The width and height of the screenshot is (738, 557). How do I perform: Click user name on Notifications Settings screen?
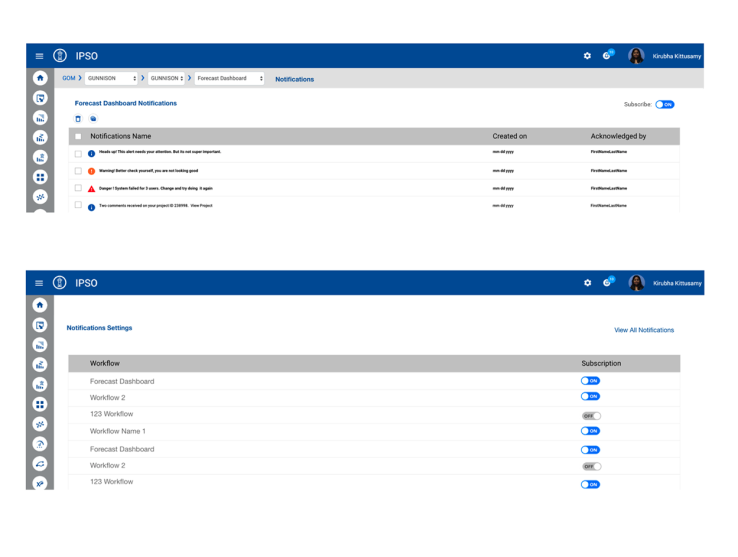pyautogui.click(x=677, y=283)
